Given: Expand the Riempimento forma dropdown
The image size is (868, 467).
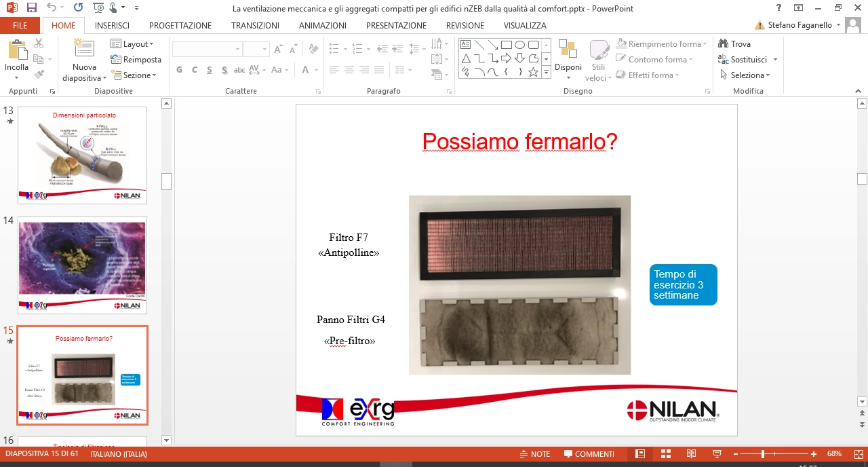Looking at the screenshot, I should click(661, 44).
